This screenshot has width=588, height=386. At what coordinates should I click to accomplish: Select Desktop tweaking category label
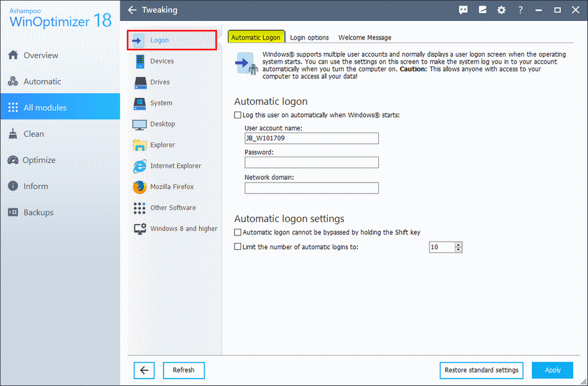click(x=162, y=124)
